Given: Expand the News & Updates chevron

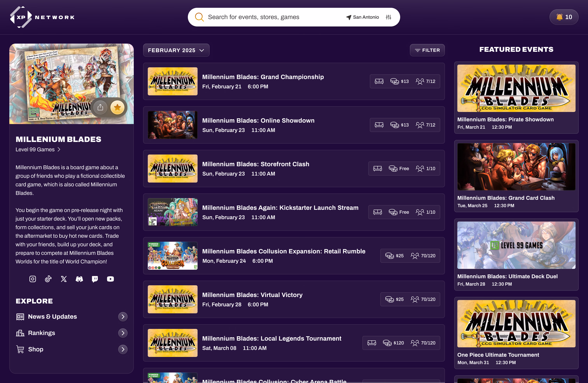Looking at the screenshot, I should point(123,317).
